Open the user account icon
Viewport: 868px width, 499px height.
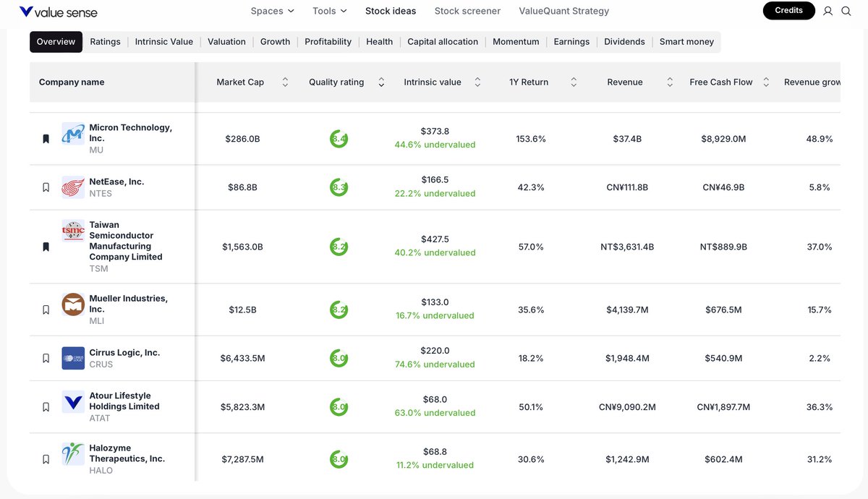(828, 11)
